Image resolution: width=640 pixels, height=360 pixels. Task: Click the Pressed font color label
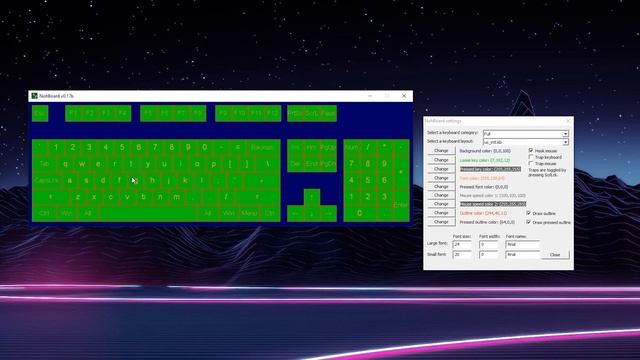(x=484, y=187)
